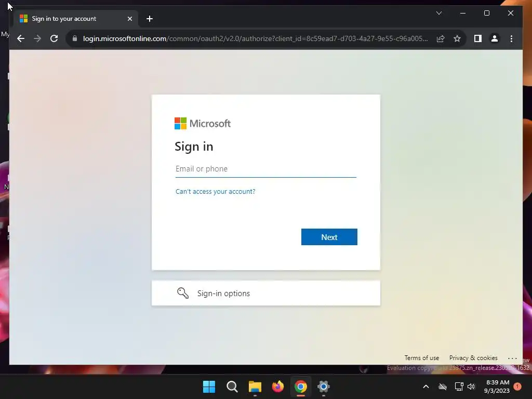532x399 pixels.
Task: Switch to Chrome on the taskbar
Action: (x=301, y=387)
